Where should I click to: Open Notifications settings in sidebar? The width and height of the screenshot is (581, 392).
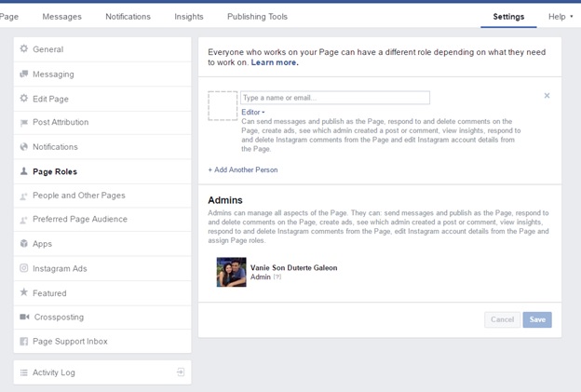pyautogui.click(x=102, y=147)
